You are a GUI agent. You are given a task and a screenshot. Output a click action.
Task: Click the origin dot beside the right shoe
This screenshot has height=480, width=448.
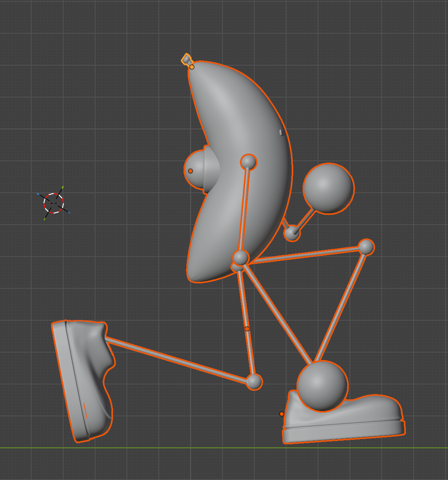pyautogui.click(x=282, y=414)
